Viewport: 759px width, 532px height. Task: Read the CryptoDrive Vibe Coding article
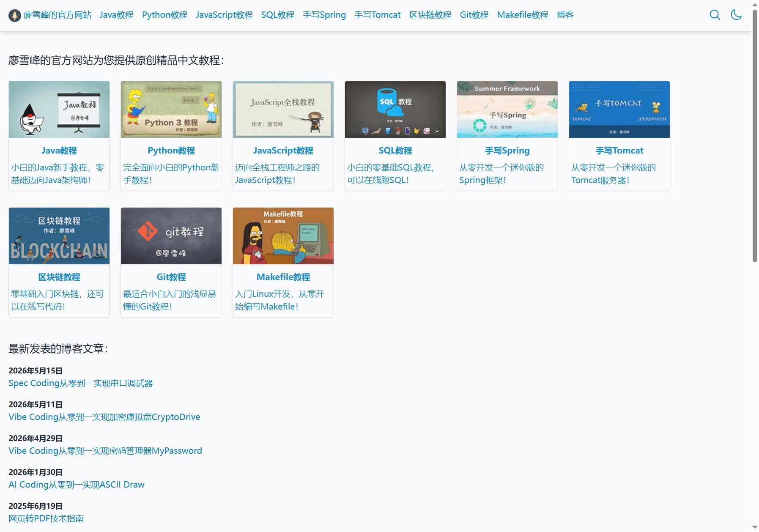(x=104, y=417)
